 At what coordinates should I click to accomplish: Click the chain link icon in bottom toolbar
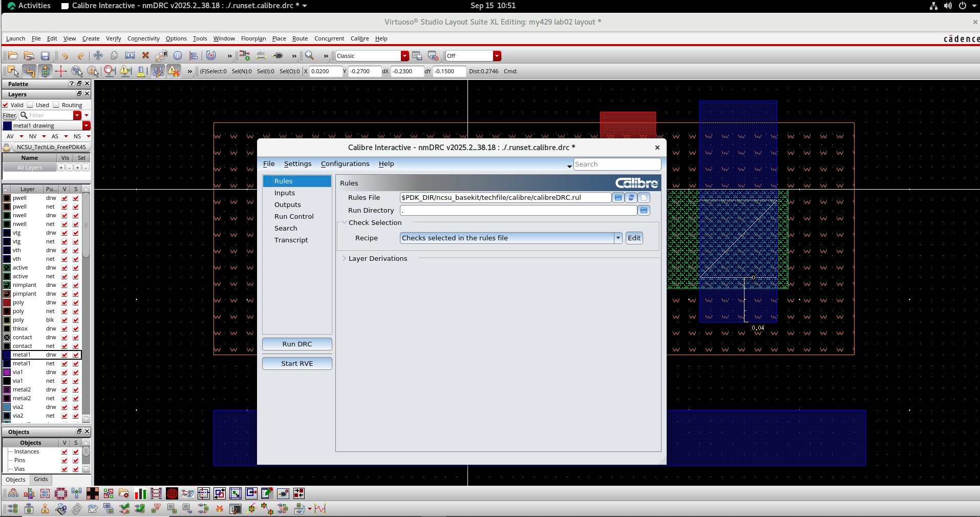[77, 509]
